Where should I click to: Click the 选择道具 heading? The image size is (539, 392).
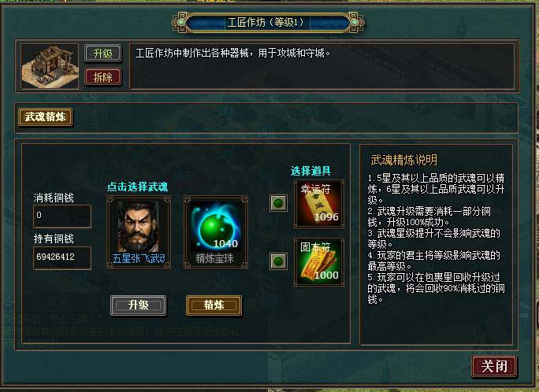click(x=310, y=171)
